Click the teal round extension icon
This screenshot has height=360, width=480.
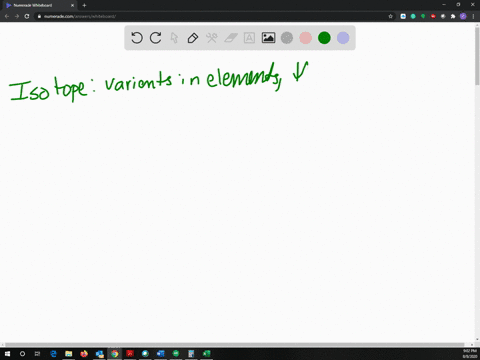click(413, 16)
